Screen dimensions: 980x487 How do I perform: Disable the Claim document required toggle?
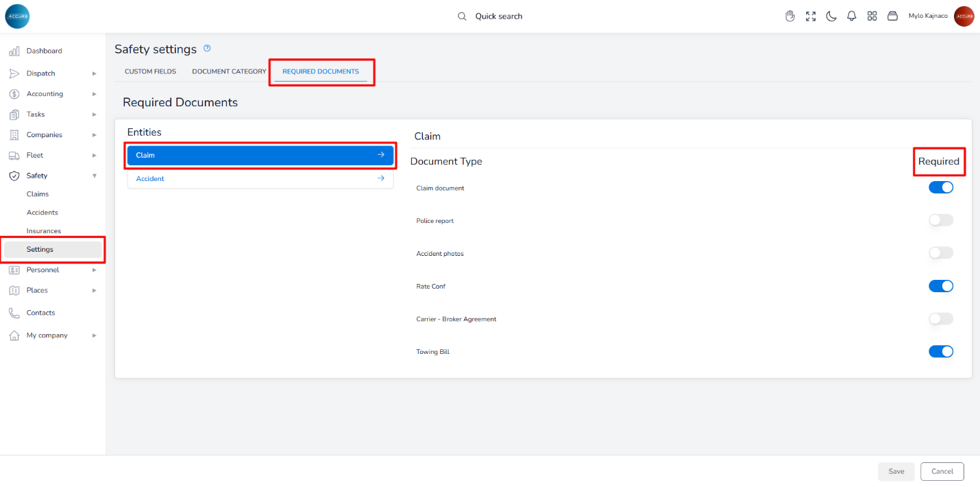tap(940, 187)
